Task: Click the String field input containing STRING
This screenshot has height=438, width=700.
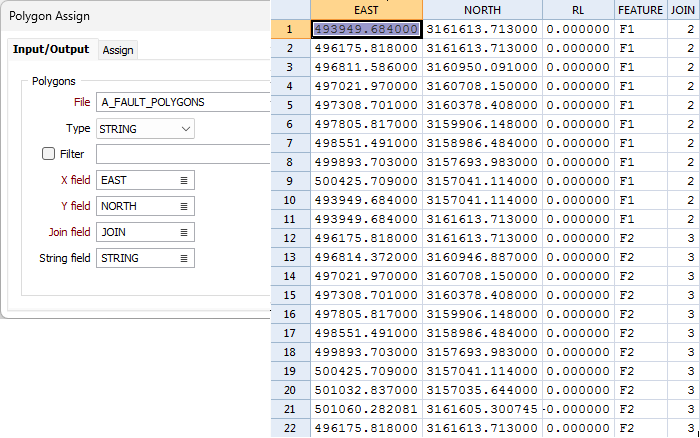Action: (x=145, y=258)
